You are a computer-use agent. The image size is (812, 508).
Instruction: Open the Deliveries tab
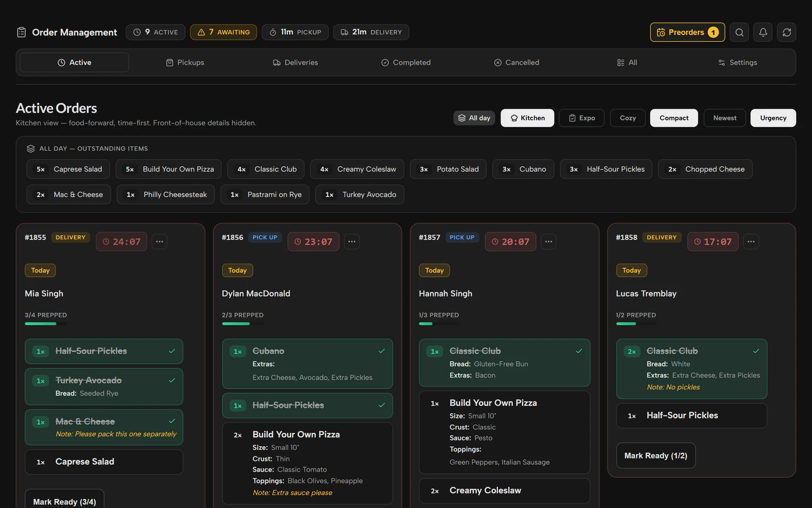295,62
